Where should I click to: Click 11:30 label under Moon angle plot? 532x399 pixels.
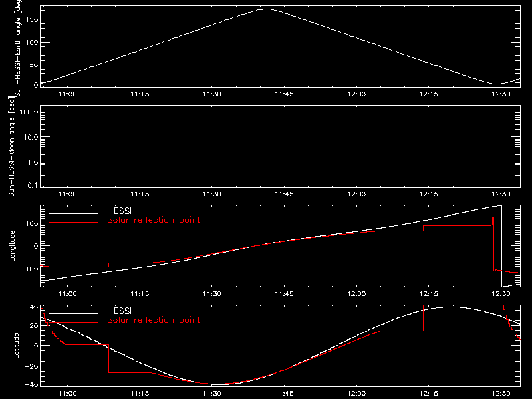212,194
